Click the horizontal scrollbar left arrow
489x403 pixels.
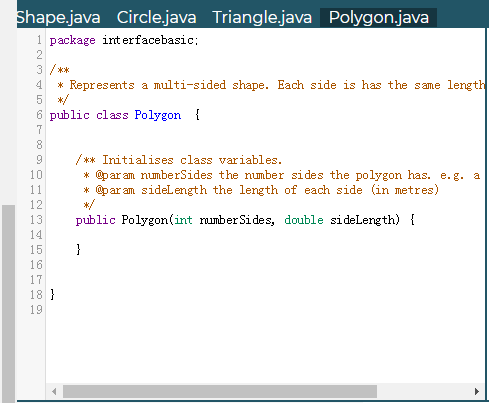coord(54,391)
